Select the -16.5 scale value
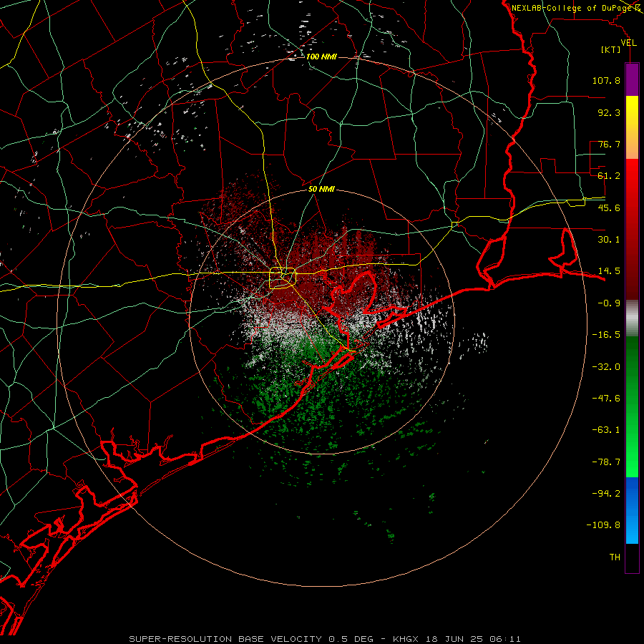Screen dimensions: 644x644 pyautogui.click(x=606, y=335)
